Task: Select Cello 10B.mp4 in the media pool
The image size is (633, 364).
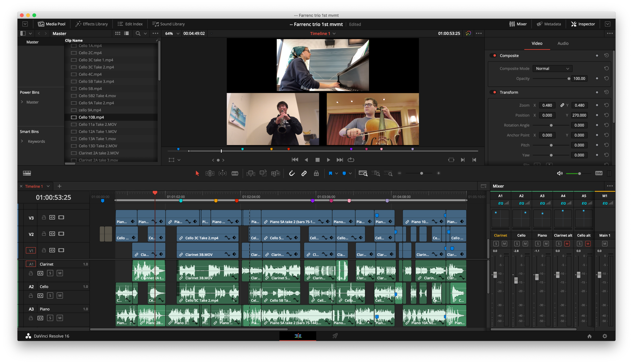Action: [x=91, y=117]
